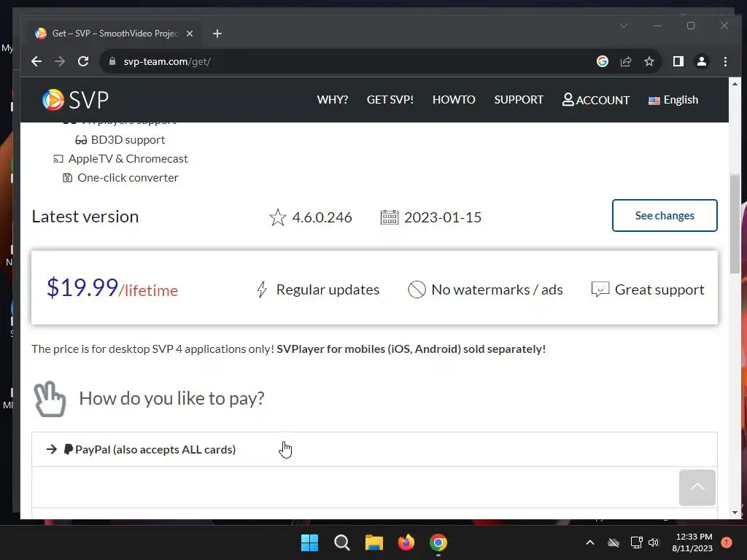Close the Get – SVP tab
The image size is (747, 560).
tap(190, 34)
